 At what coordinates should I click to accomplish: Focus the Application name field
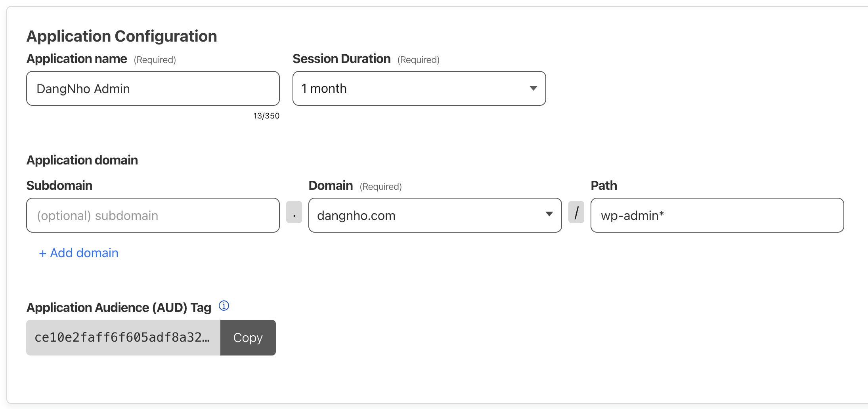[x=153, y=88]
